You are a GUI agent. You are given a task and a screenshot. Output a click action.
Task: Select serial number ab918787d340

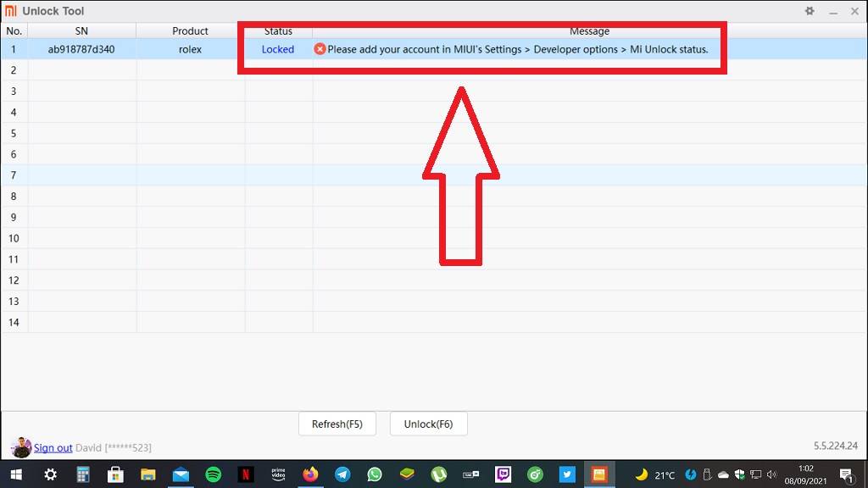click(81, 49)
